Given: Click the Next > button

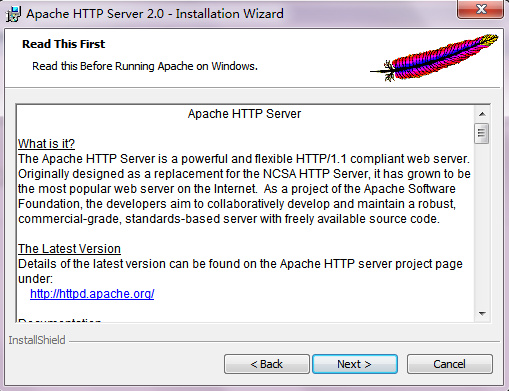Looking at the screenshot, I should [355, 364].
